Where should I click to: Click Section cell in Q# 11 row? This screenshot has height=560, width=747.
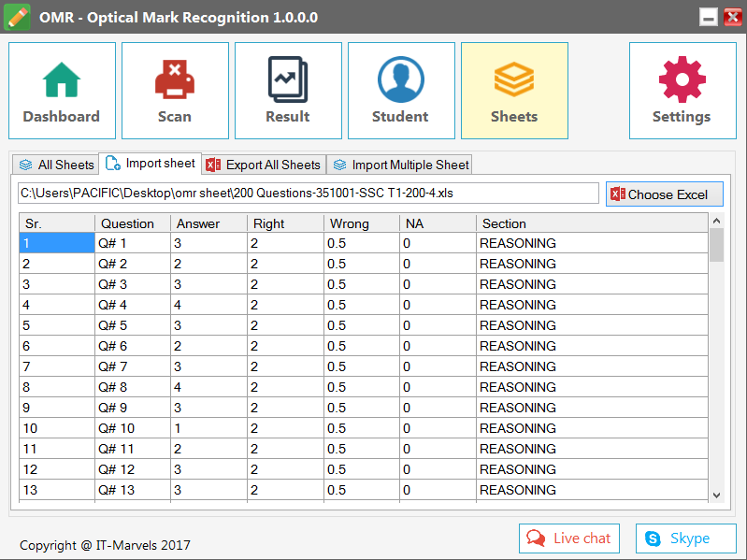[x=592, y=449]
